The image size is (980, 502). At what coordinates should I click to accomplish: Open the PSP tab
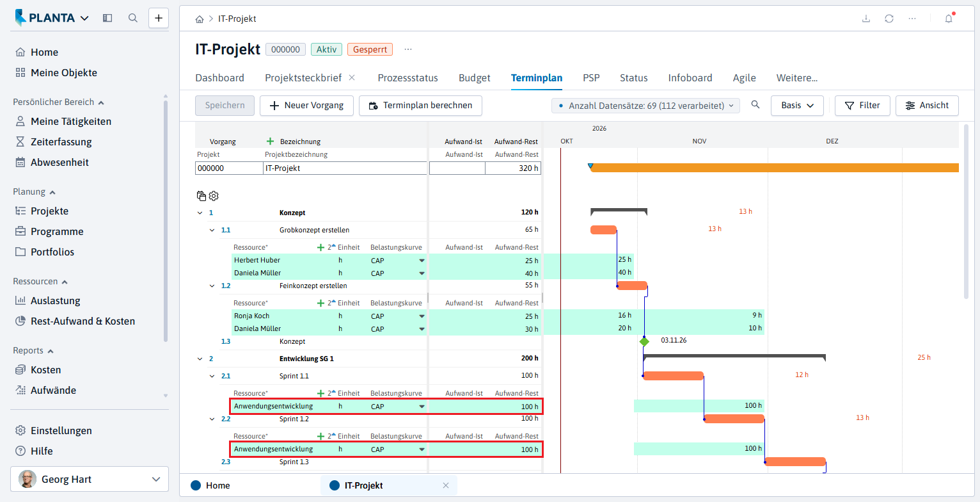click(591, 78)
